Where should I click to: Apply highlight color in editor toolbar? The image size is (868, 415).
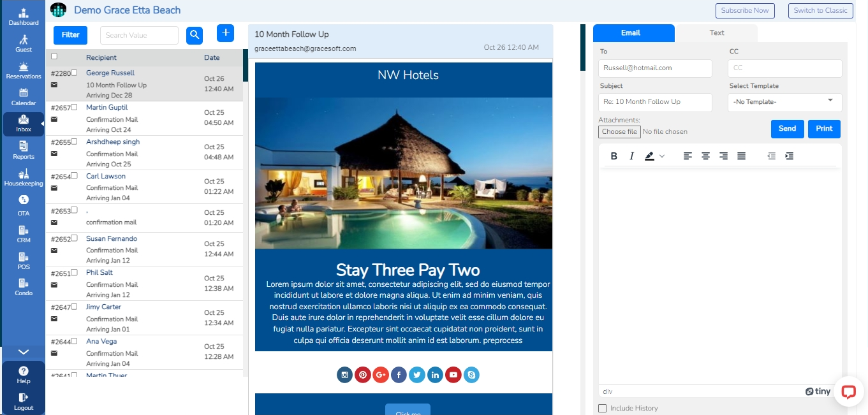point(650,156)
